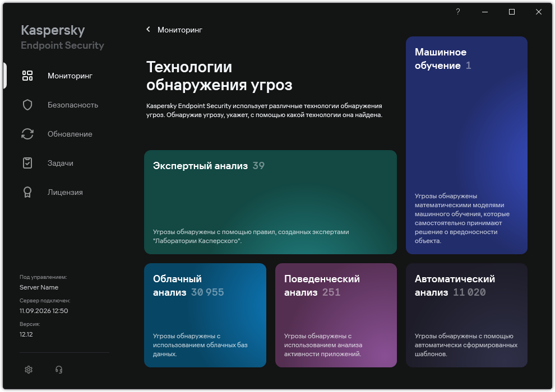Click the intro paragraph about detection technologies
The width and height of the screenshot is (555, 392).
[x=265, y=110]
